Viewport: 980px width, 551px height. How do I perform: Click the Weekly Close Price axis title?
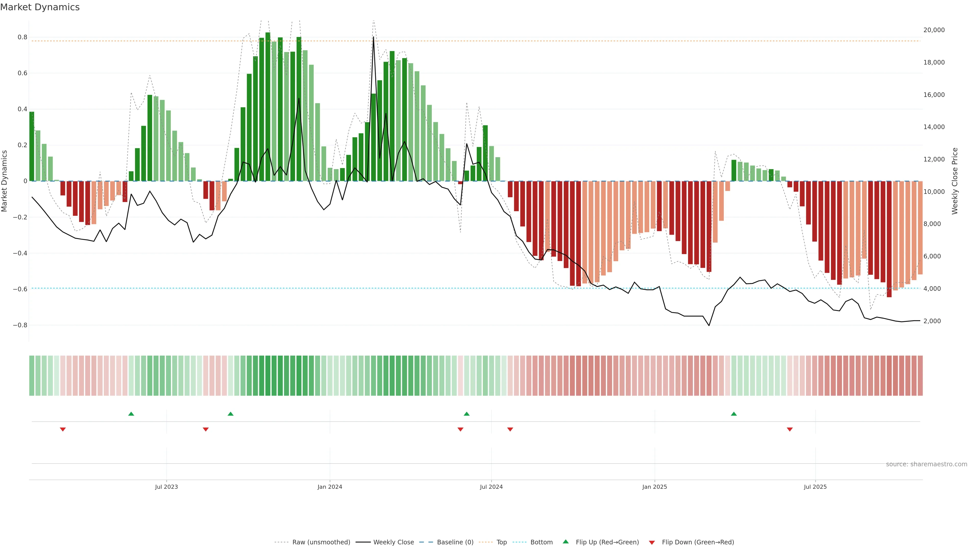pyautogui.click(x=955, y=181)
